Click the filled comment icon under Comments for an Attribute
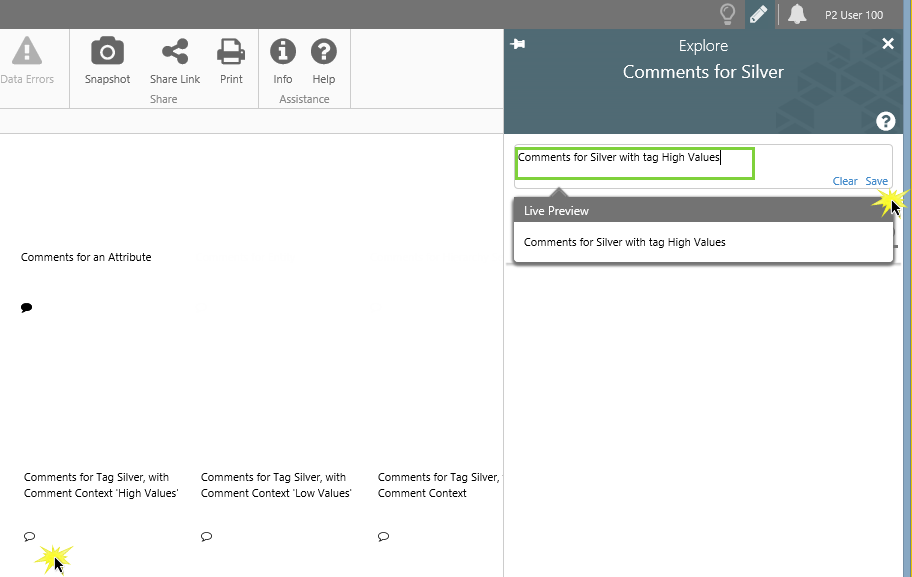 (x=27, y=308)
